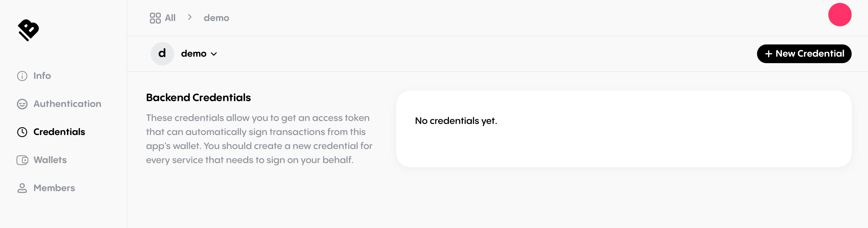This screenshot has width=868, height=228.
Task: Open the demo app switcher label
Action: 194,53
